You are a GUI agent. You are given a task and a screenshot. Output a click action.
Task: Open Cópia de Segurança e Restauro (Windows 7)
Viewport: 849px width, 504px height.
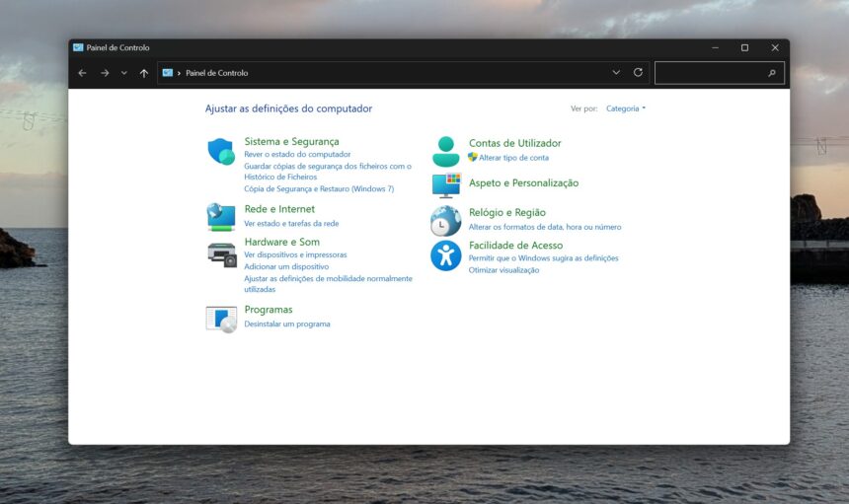319,188
